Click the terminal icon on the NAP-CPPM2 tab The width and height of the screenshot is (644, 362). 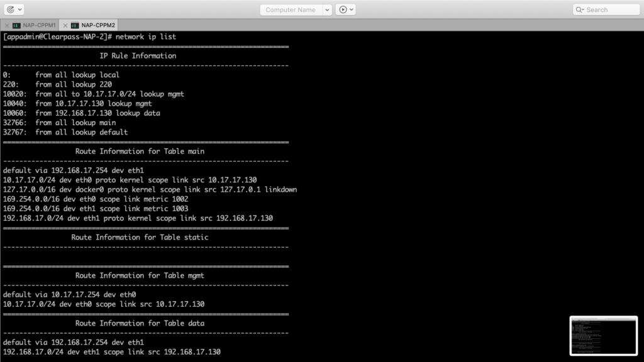click(x=75, y=25)
